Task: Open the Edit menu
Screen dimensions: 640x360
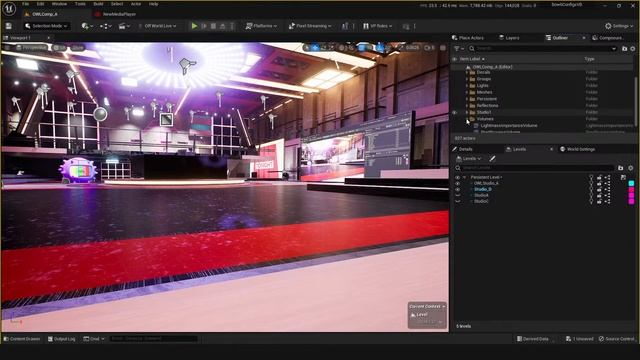Action: pos(40,4)
